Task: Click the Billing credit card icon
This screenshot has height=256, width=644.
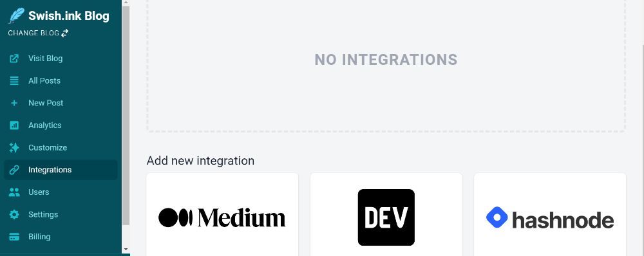Action: 14,237
